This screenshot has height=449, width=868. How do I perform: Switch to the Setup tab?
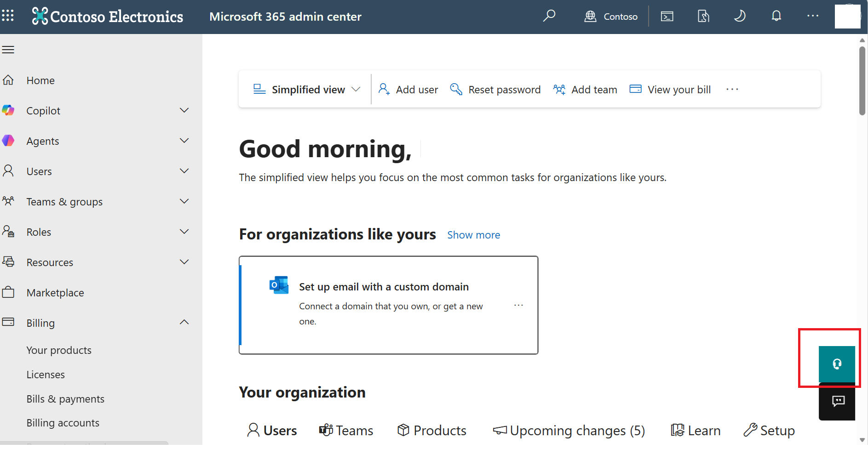pos(769,430)
